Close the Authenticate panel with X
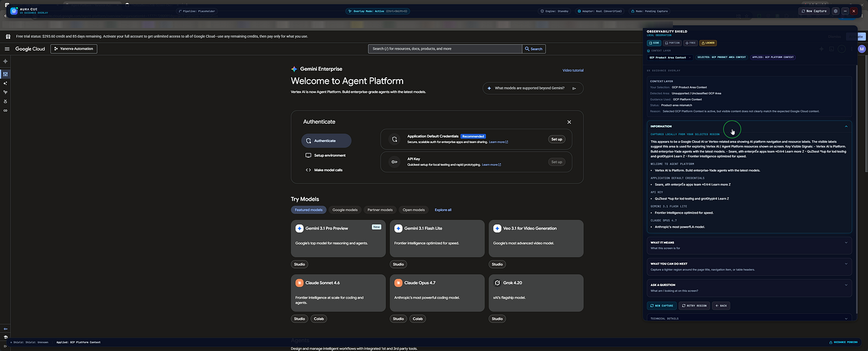Image resolution: width=868 pixels, height=351 pixels. (x=569, y=122)
